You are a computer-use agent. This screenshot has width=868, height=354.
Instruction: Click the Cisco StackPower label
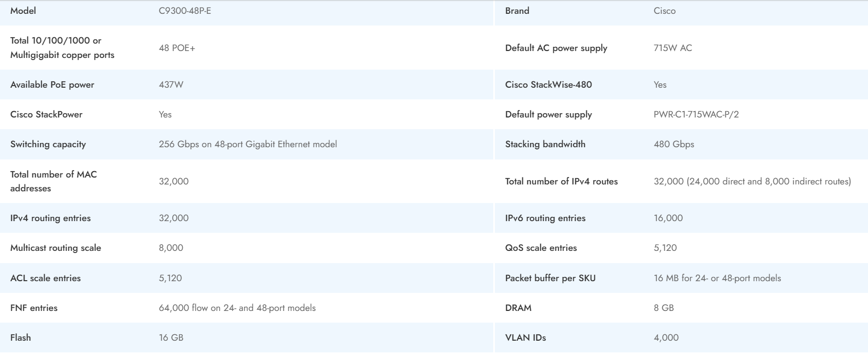tap(46, 114)
